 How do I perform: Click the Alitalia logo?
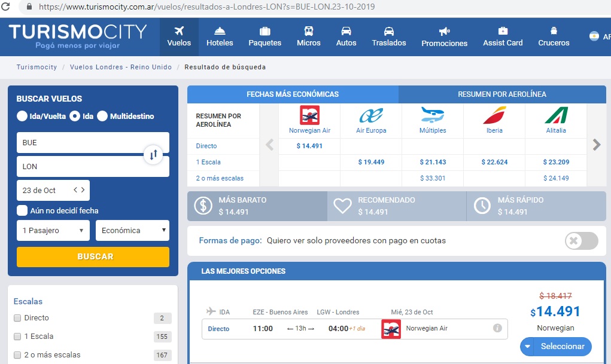tap(556, 115)
